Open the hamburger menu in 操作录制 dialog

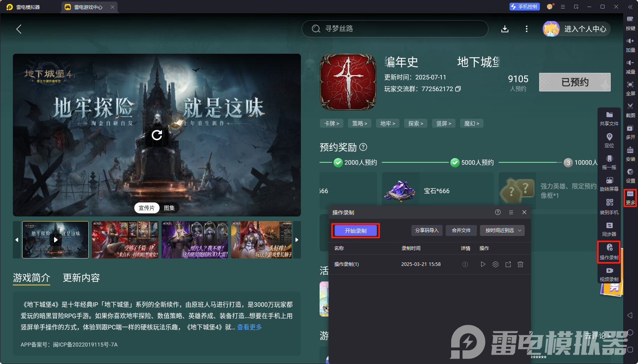click(x=511, y=212)
